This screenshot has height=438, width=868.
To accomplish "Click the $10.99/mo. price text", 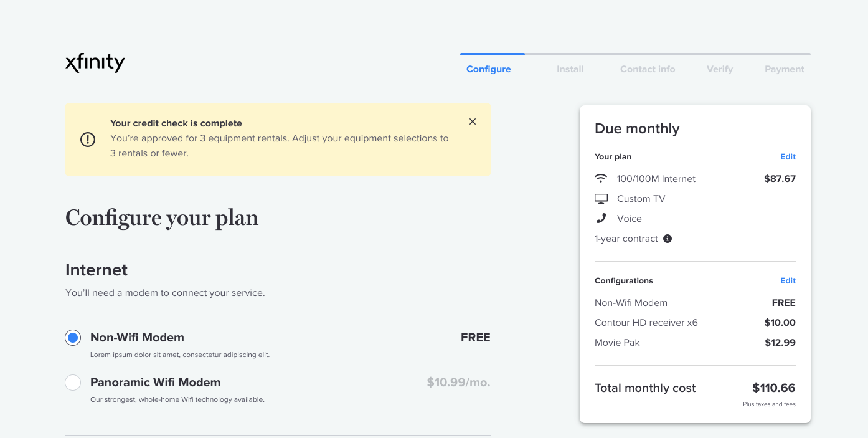I will pyautogui.click(x=459, y=383).
